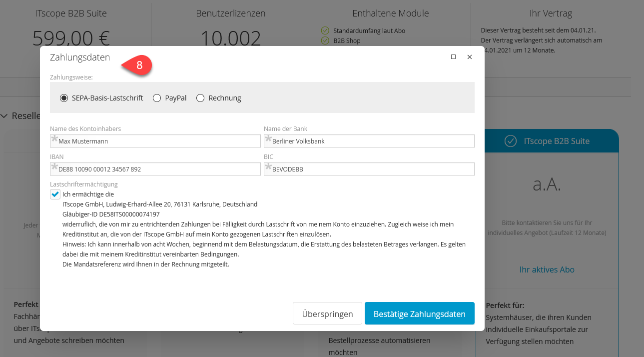Viewport: 644px width, 357px height.
Task: Click the 599,00 € price in background
Action: tap(71, 38)
